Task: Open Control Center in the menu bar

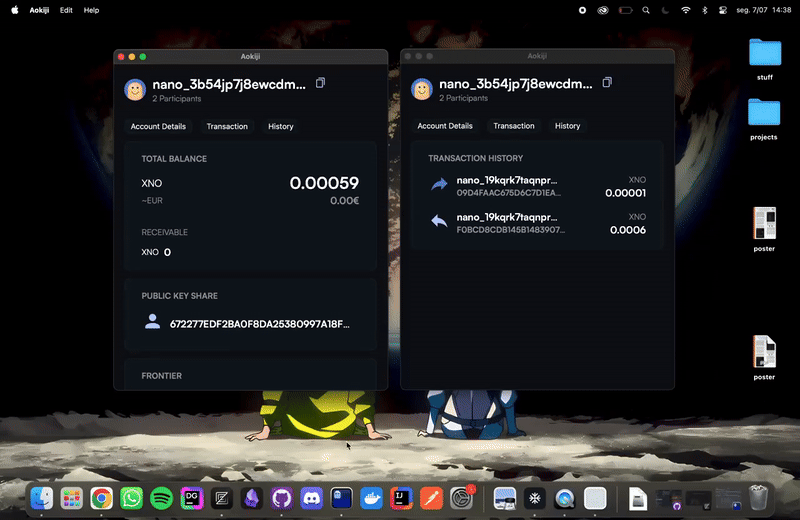Action: click(723, 10)
